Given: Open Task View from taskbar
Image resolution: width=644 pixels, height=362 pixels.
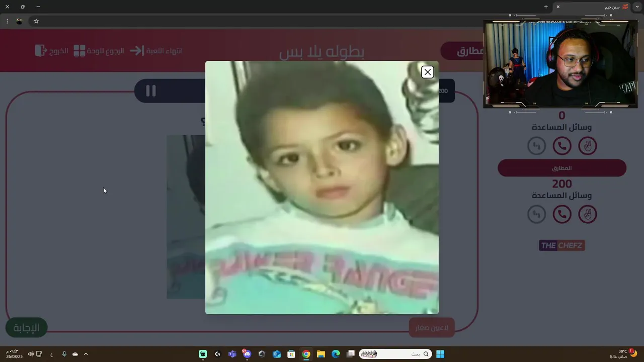Looking at the screenshot, I should coord(351,354).
